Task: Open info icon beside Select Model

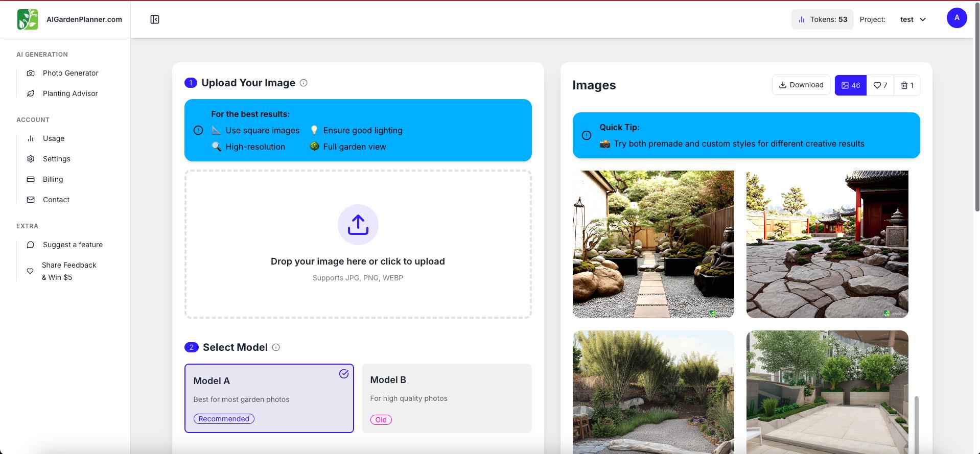Action: click(x=276, y=347)
